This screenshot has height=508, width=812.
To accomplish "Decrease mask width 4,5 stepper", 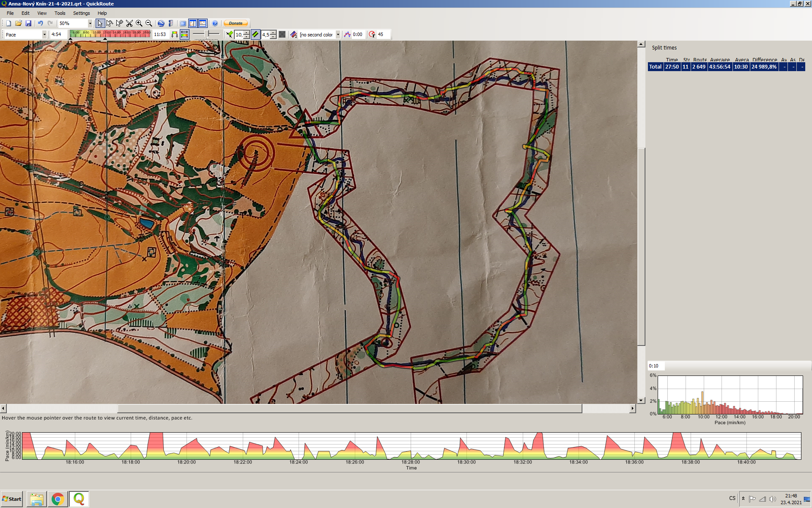I will pos(273,37).
